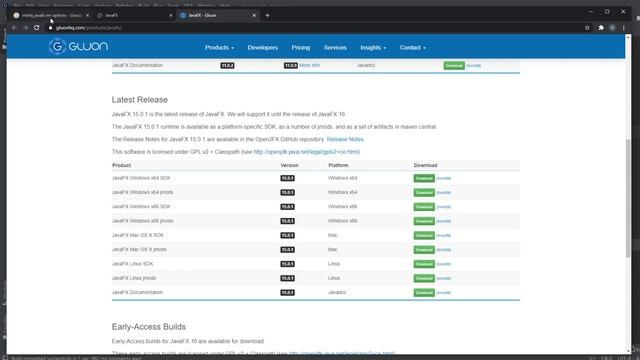Download JavaFX Windows x64 SDK

click(424, 178)
